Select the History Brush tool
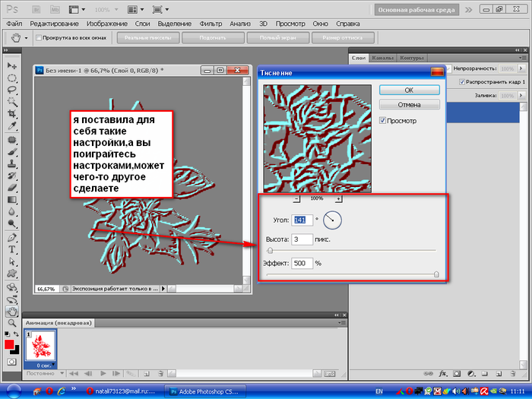 (12, 176)
